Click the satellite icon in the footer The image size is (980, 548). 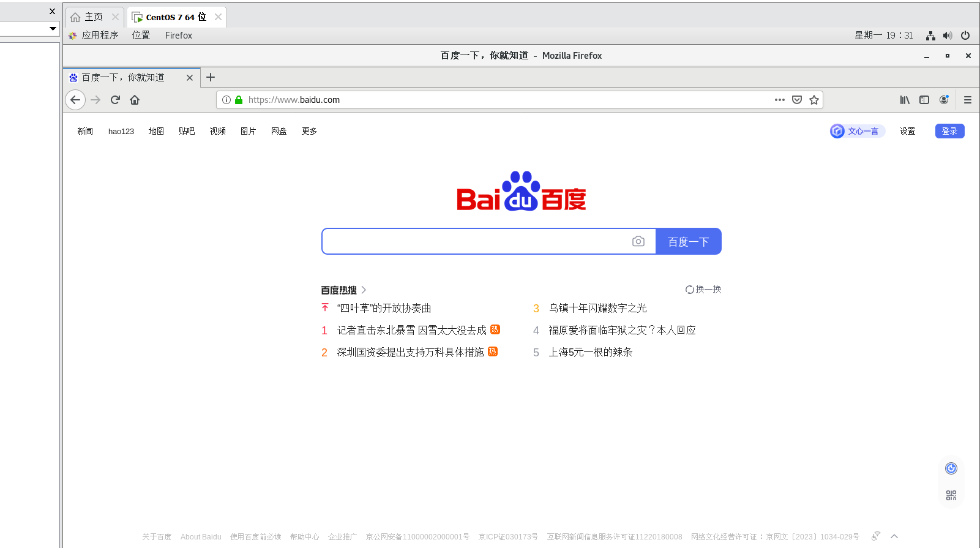(876, 536)
